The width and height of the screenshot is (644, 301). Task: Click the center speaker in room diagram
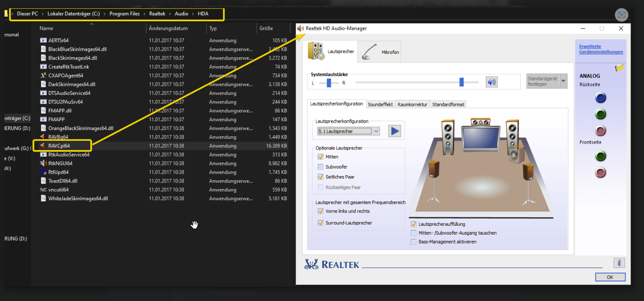pos(480,122)
